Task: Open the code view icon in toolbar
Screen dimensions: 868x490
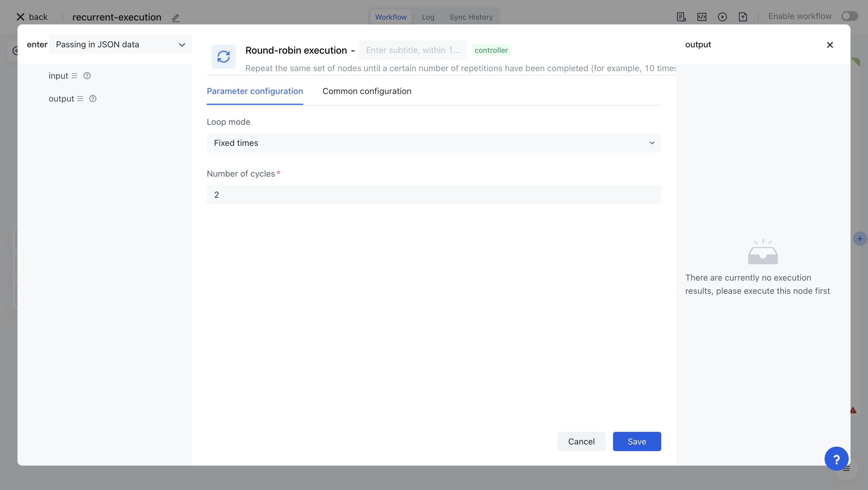Action: click(x=702, y=17)
